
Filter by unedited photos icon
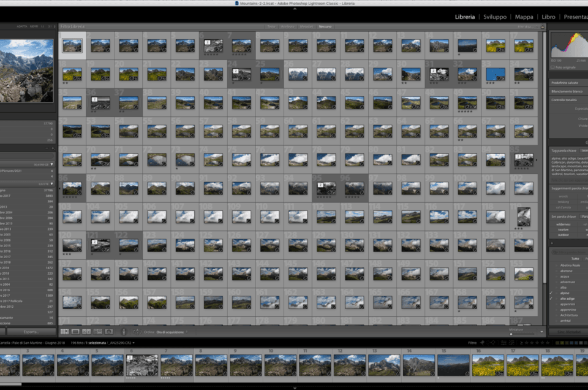[511, 343]
